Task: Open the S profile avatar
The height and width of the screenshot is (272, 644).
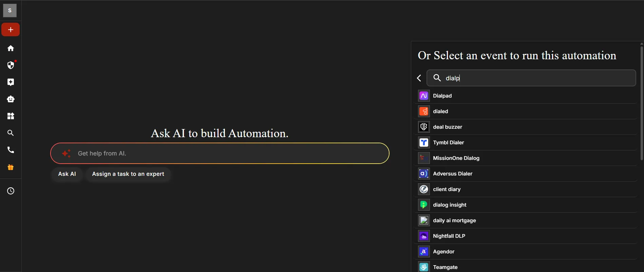Action: (x=10, y=11)
